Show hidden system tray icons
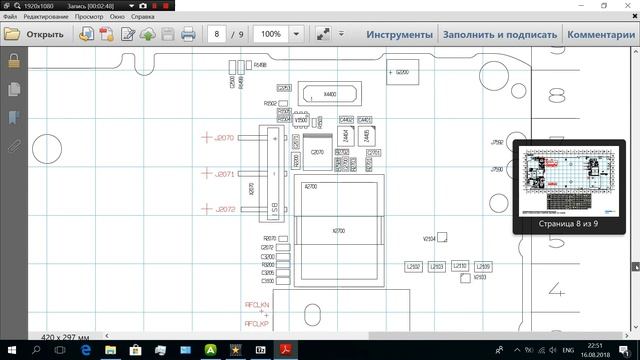The width and height of the screenshot is (640, 360). tap(517, 350)
